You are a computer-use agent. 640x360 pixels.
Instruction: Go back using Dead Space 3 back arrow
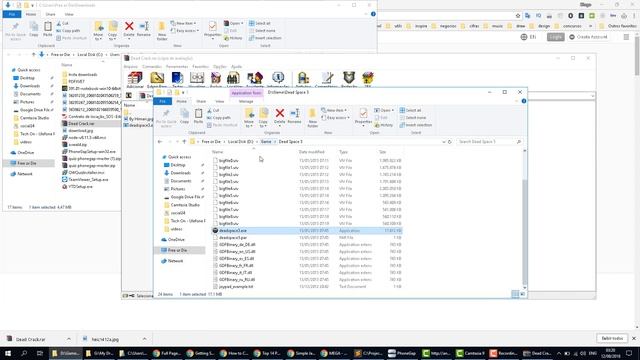[160, 142]
